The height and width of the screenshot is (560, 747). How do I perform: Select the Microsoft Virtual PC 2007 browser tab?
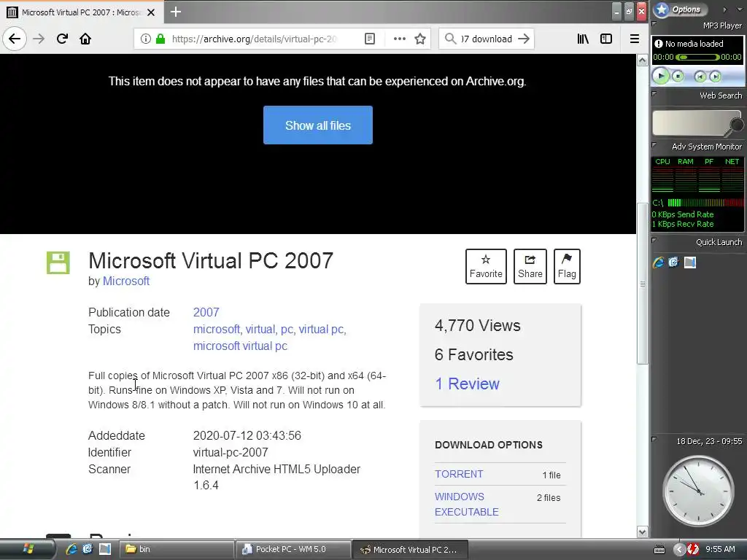(82, 12)
